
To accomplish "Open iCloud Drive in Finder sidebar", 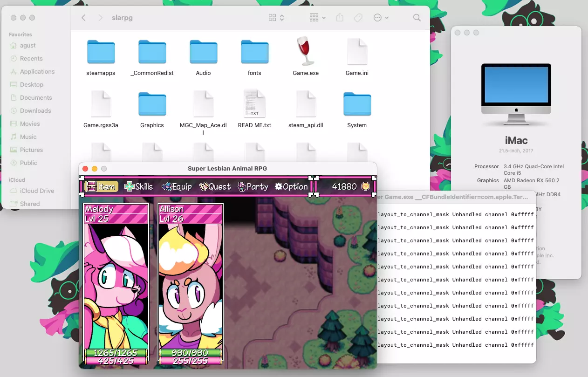I will [x=37, y=191].
